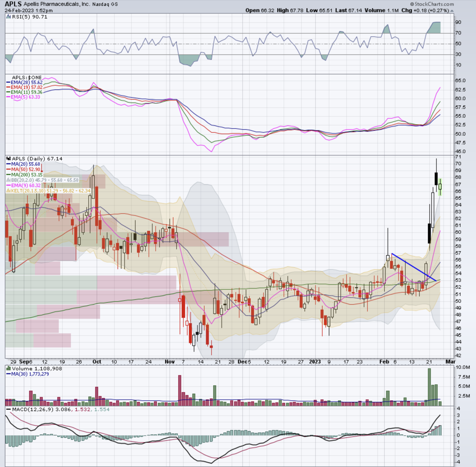The height and width of the screenshot is (467, 476).
Task: Click the MA(30) 1,773,279 legend entry
Action: click(30, 374)
